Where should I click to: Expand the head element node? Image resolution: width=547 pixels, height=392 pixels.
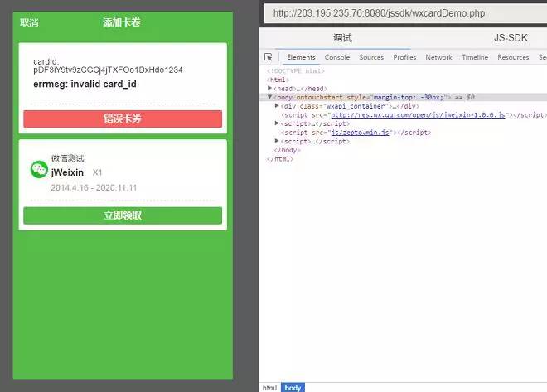coord(269,88)
